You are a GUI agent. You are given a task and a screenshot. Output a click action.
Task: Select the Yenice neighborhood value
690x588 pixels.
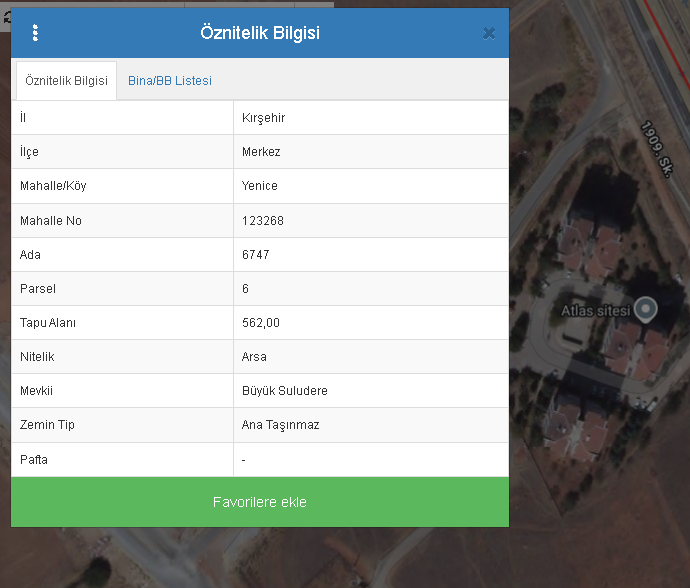(x=260, y=186)
